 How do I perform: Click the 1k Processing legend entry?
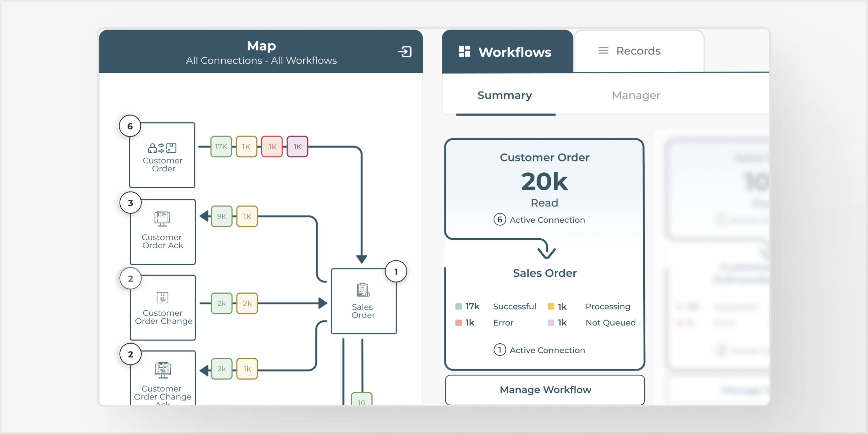click(589, 306)
